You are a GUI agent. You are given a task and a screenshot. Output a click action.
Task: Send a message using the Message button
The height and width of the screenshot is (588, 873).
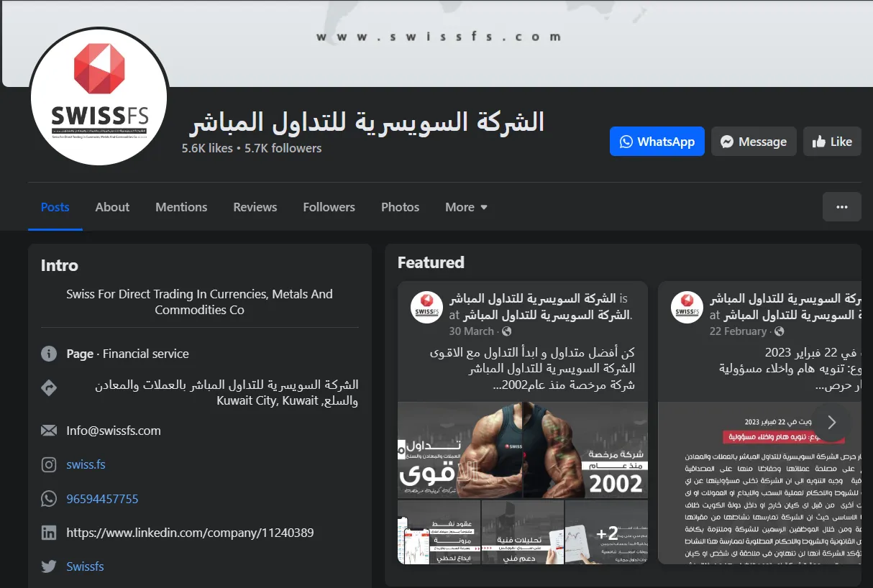[754, 142]
